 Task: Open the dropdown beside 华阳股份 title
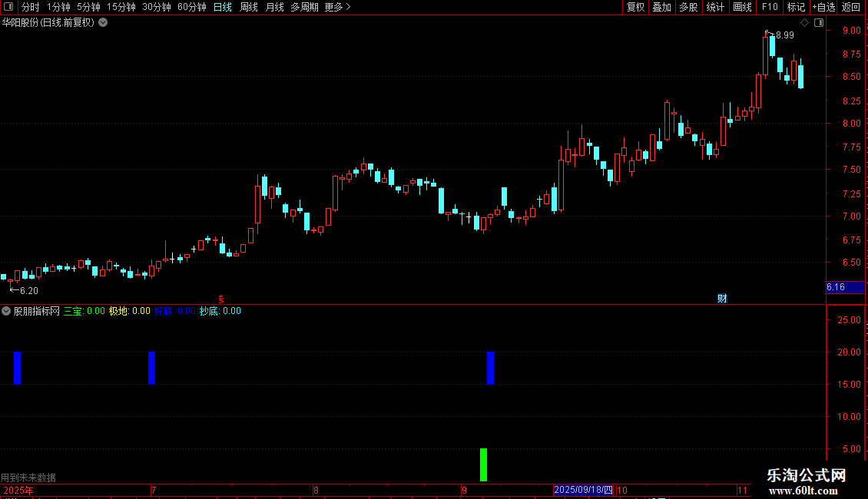click(103, 23)
